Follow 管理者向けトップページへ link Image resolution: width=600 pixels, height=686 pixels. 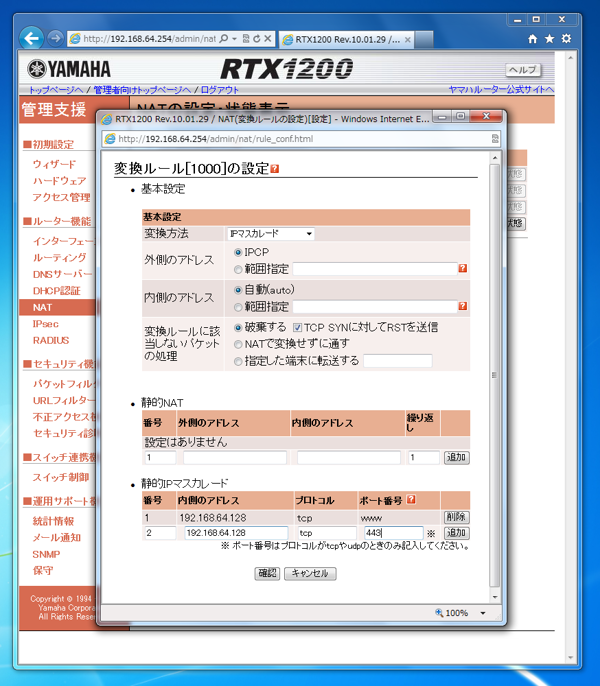pyautogui.click(x=142, y=90)
